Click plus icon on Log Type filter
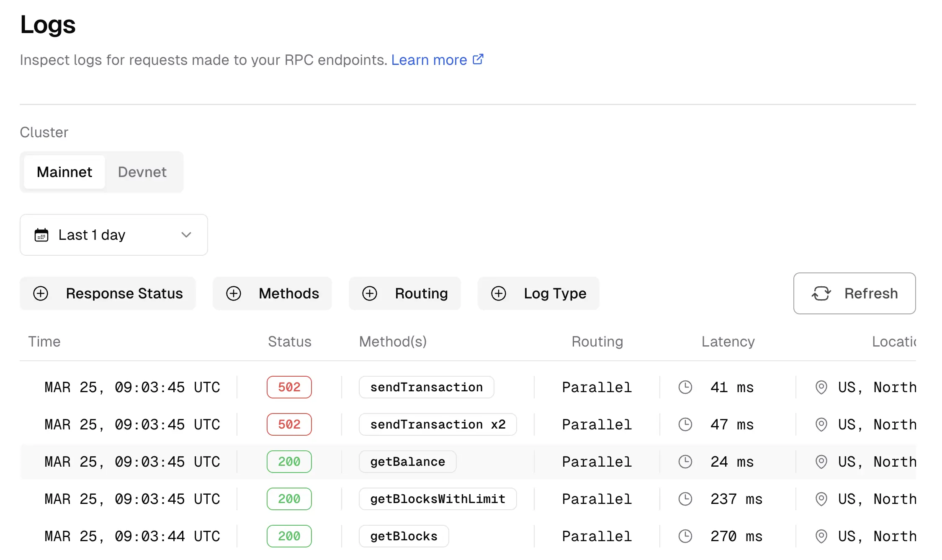This screenshot has width=942, height=560. 499,293
